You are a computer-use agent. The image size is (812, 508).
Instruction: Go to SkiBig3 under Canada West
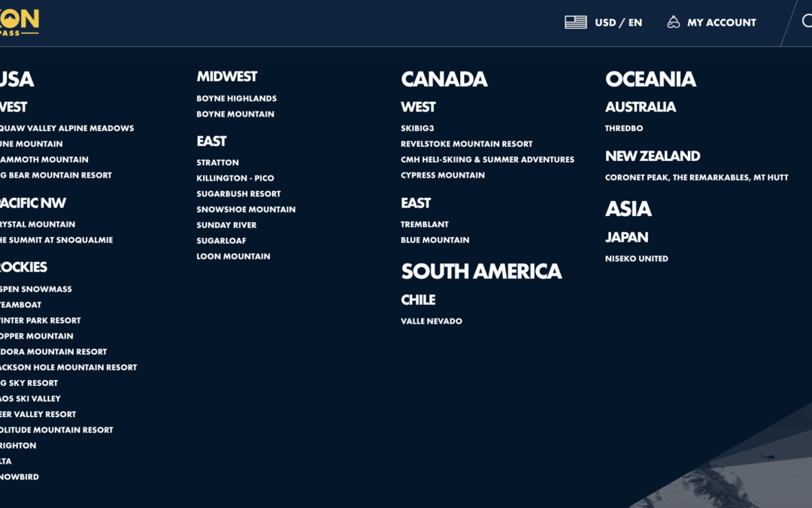click(417, 128)
